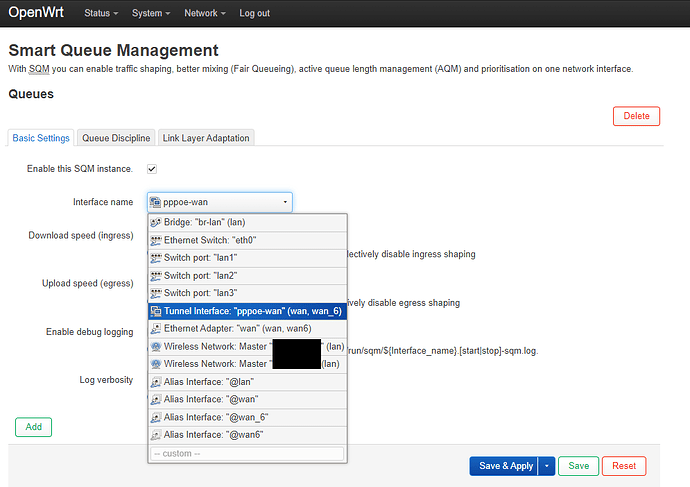Click the port icon beside lan1

(x=155, y=258)
